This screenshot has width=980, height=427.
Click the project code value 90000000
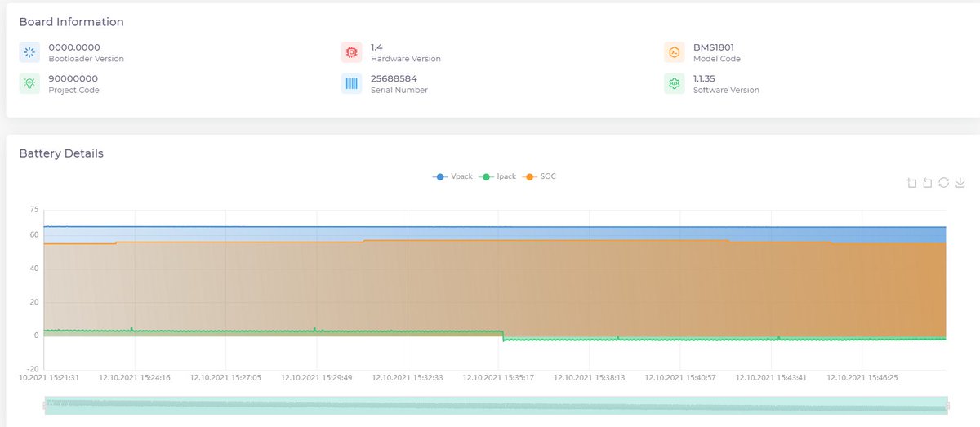(73, 78)
